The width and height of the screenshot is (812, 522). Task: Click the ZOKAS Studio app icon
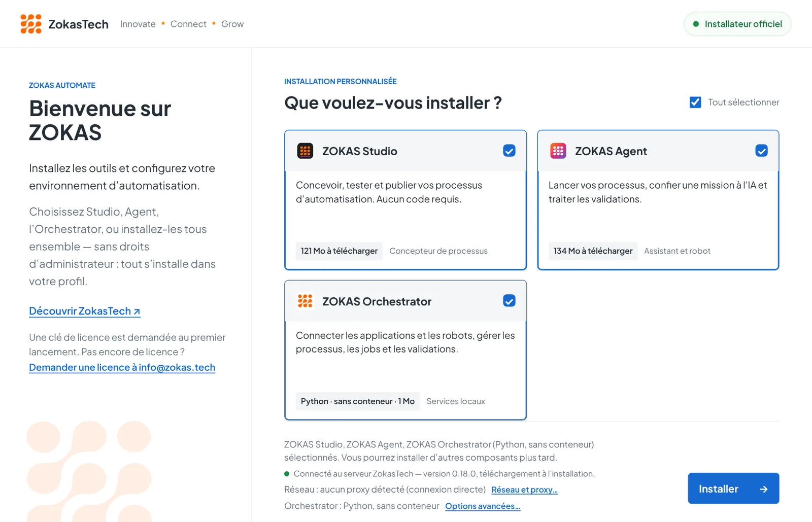(305, 151)
